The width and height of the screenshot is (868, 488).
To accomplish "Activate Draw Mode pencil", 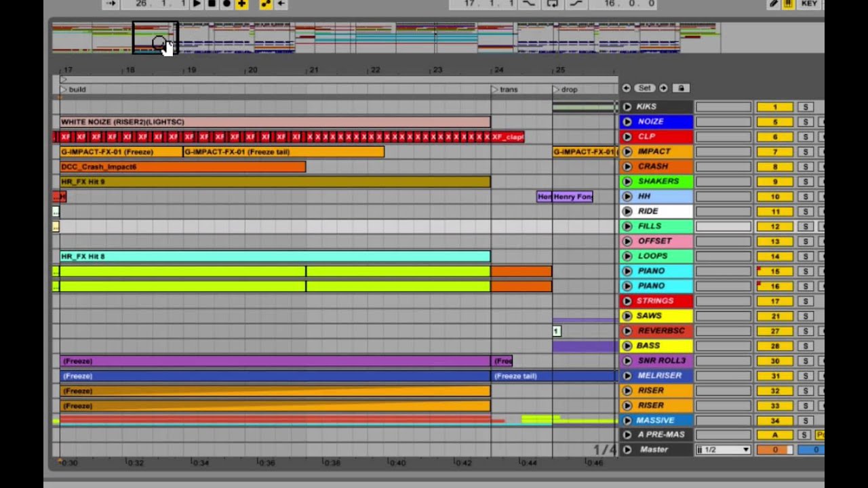I will click(x=773, y=3).
